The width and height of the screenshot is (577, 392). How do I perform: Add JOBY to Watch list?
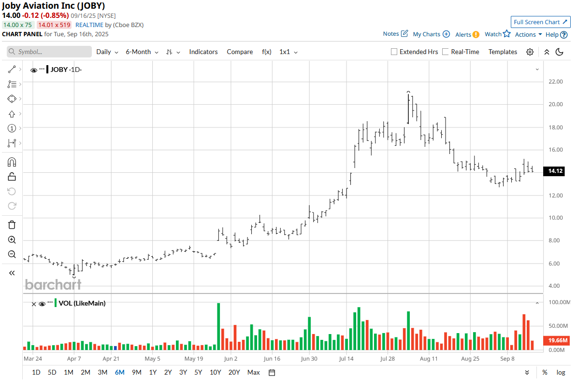(498, 34)
